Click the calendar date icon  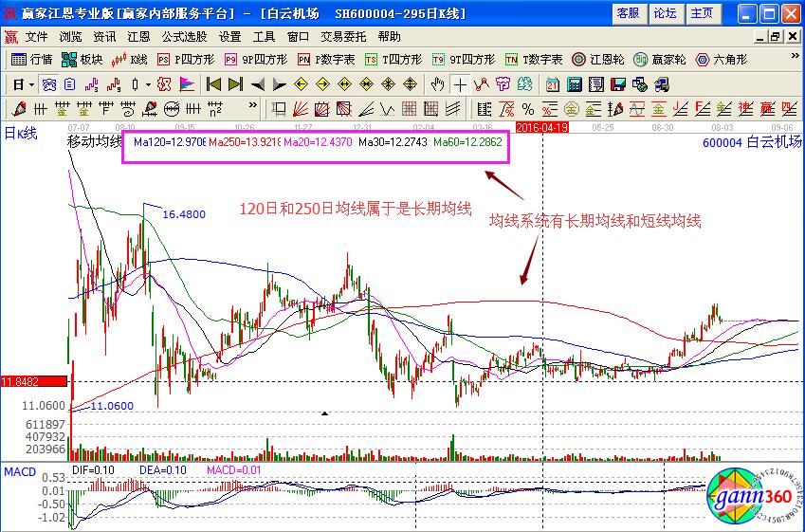(551, 83)
